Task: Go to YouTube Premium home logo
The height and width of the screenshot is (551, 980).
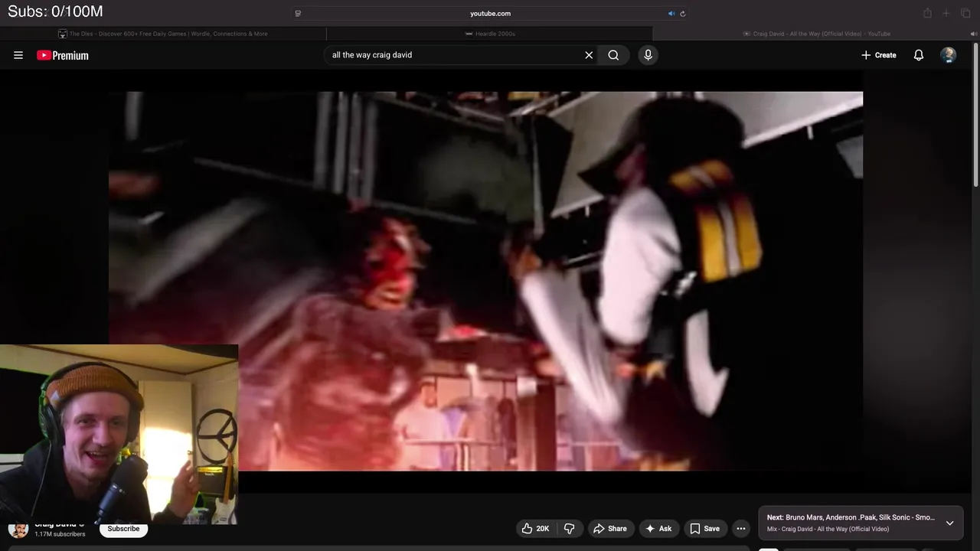Action: click(63, 55)
